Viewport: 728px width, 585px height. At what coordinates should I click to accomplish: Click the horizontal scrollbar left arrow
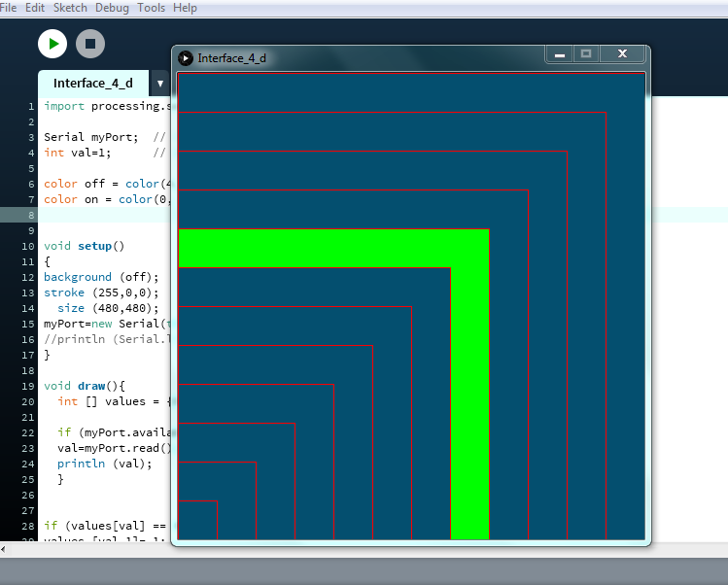coord(3,550)
